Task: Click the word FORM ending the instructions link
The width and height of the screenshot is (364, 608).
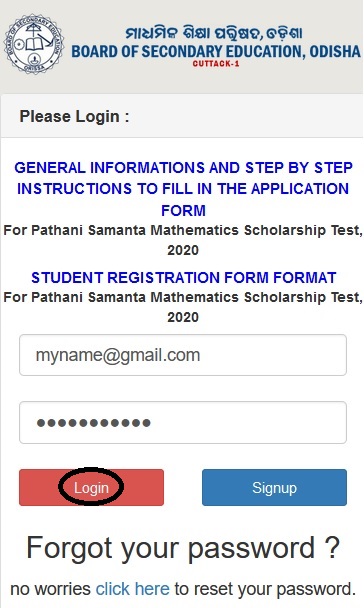Action: point(183,211)
